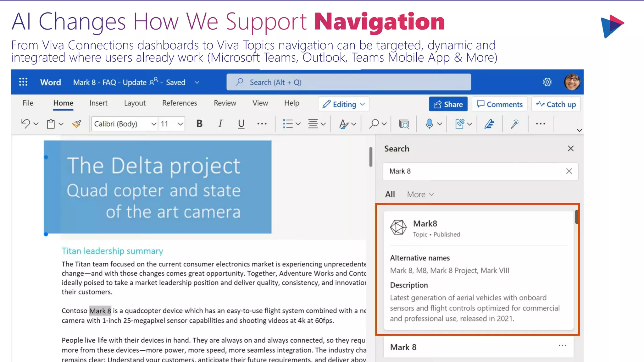Viewport: 644px width, 362px height.
Task: Expand the Paste options dropdown arrow
Action: 61,124
